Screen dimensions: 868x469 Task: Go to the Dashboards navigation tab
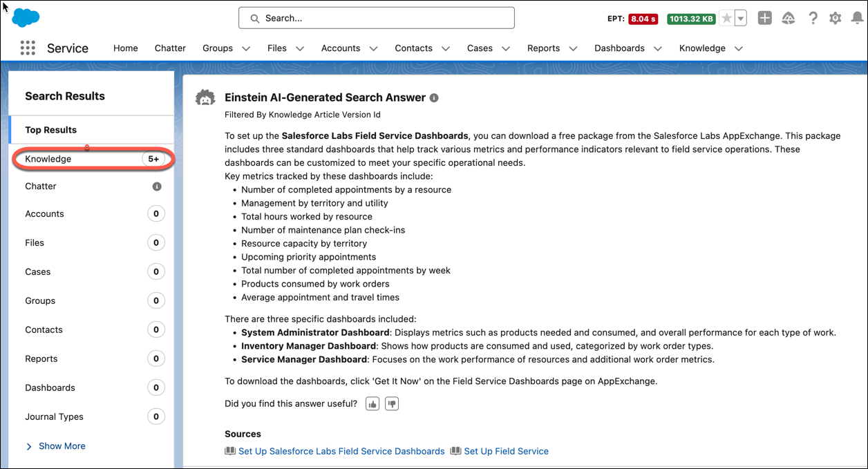click(620, 48)
